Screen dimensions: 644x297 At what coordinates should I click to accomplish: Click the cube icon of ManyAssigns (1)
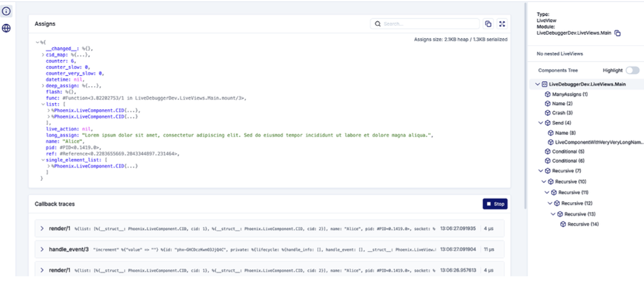coord(547,94)
